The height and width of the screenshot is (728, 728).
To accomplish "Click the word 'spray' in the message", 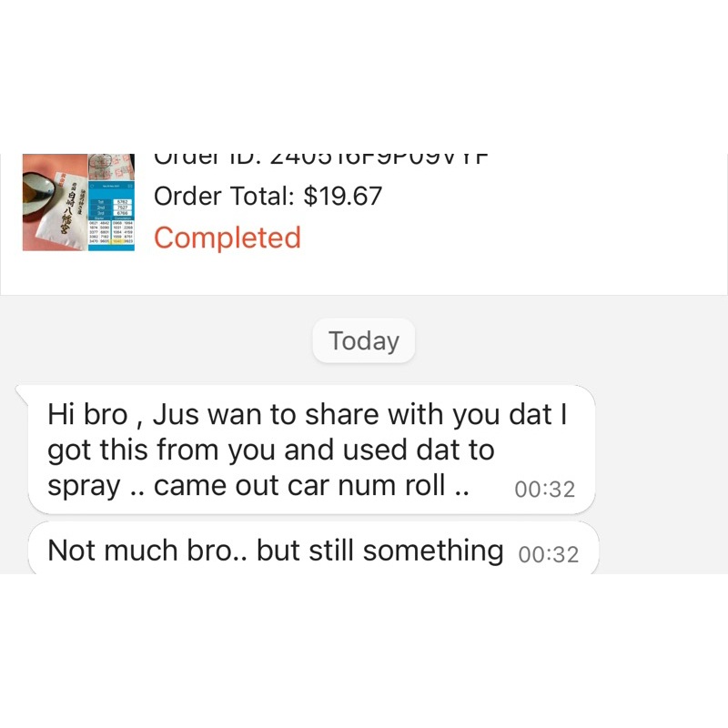I will coord(83,487).
